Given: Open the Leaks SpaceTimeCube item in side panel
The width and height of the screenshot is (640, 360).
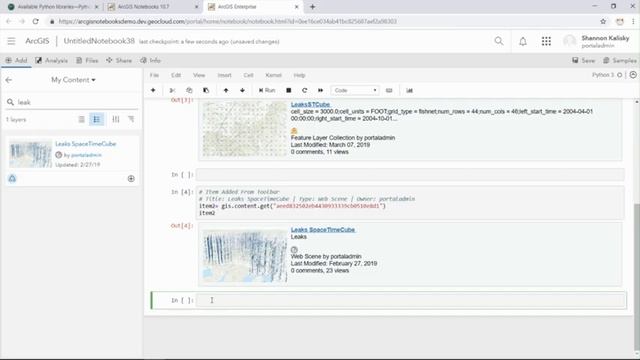Looking at the screenshot, I should pyautogui.click(x=86, y=144).
